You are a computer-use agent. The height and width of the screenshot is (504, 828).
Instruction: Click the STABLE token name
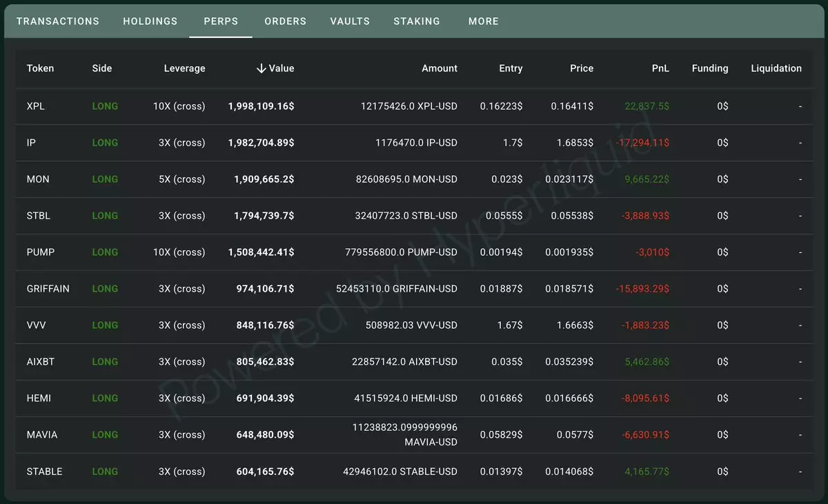tap(44, 472)
